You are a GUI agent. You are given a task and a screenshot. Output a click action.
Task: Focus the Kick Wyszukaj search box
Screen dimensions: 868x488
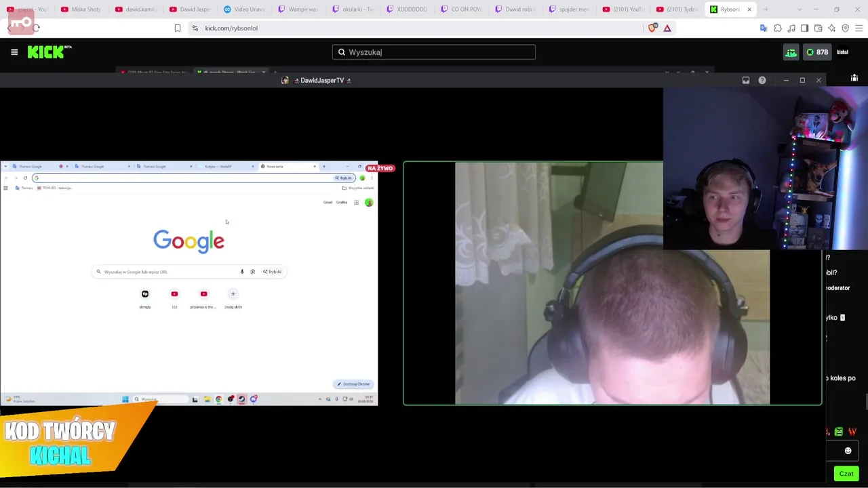[x=434, y=52]
